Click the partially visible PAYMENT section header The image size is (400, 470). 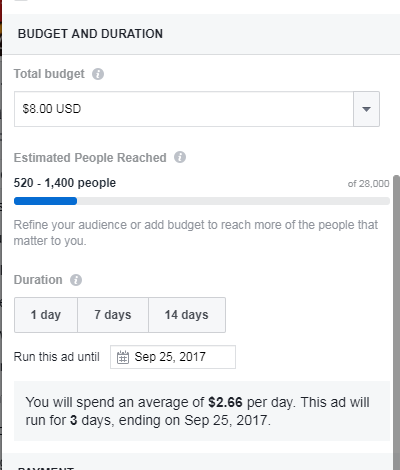point(46,467)
